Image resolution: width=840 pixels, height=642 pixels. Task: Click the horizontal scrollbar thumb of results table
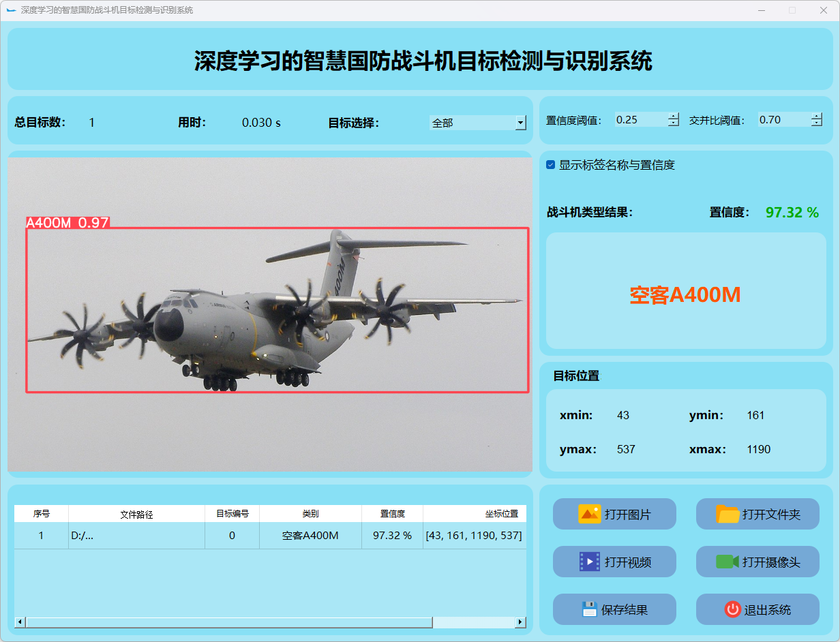point(229,622)
